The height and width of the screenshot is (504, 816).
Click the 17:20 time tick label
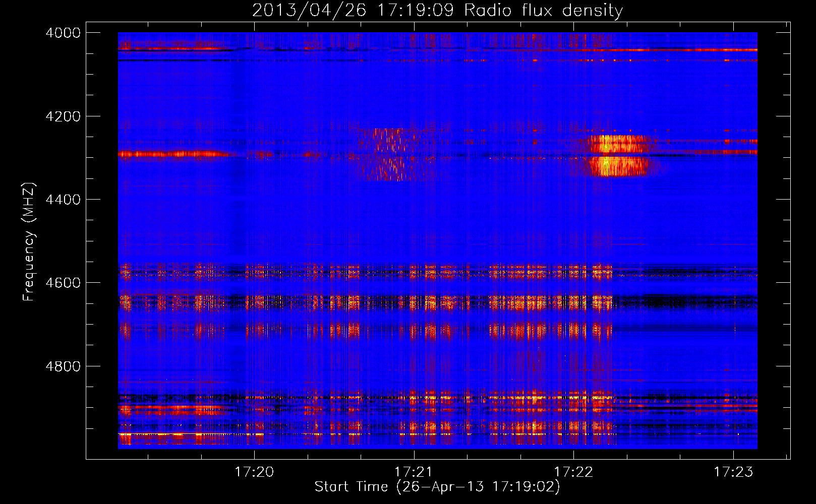tap(254, 472)
